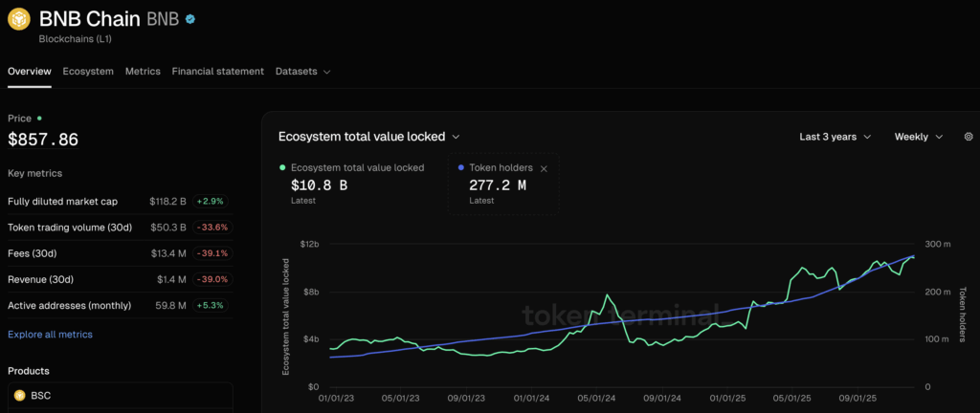Switch to the Ecosystem tab

pos(88,72)
